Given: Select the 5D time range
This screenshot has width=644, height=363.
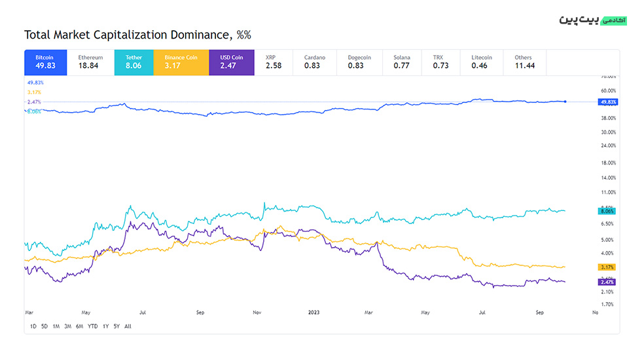Looking at the screenshot, I should click(45, 326).
